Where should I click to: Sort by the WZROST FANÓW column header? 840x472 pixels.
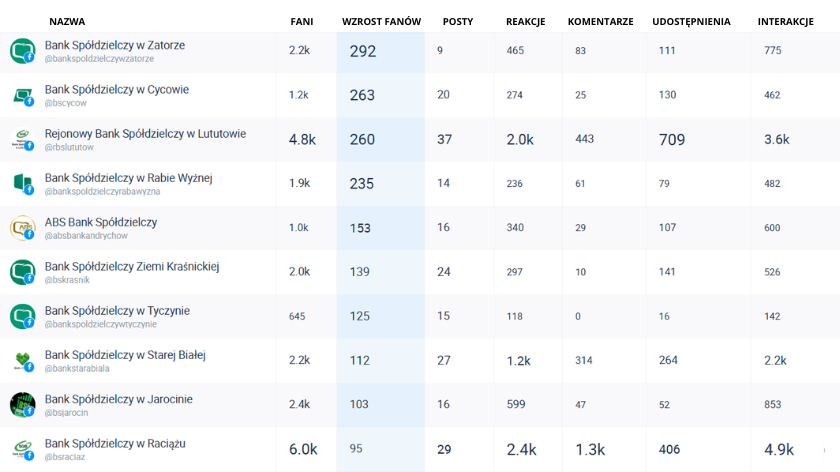pos(381,21)
